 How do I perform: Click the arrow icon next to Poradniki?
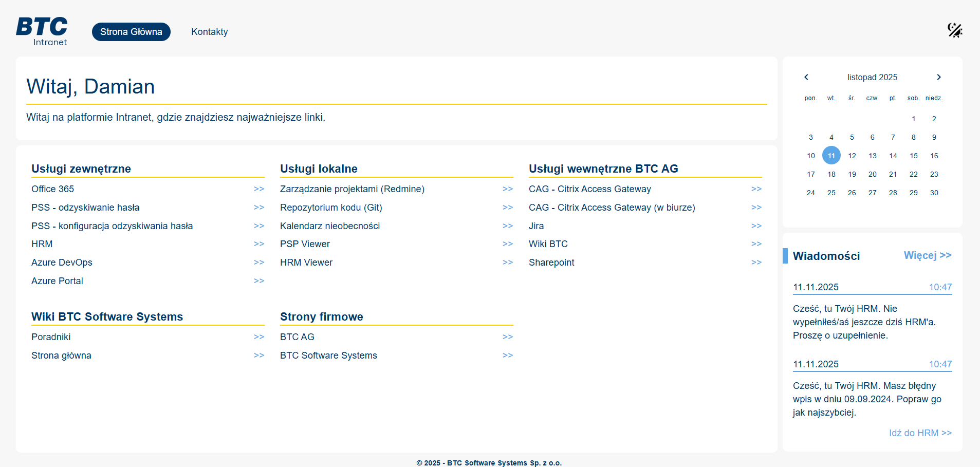click(x=259, y=337)
